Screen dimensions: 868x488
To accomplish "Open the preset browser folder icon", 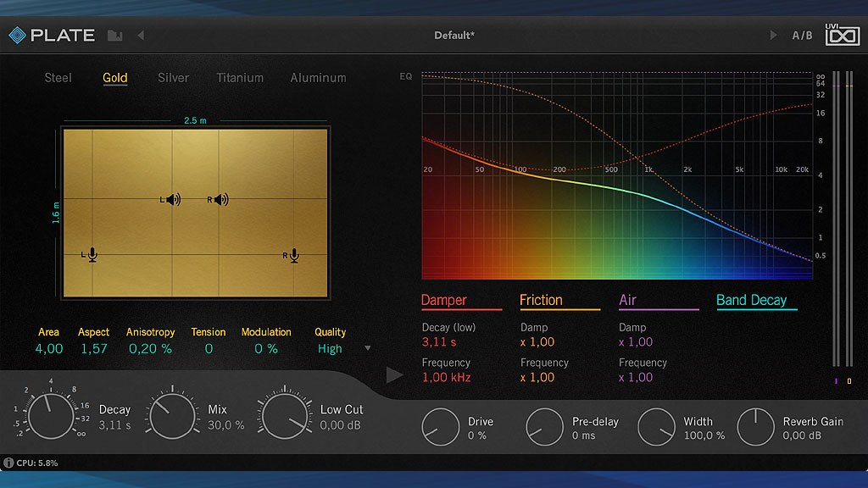I will (x=114, y=36).
